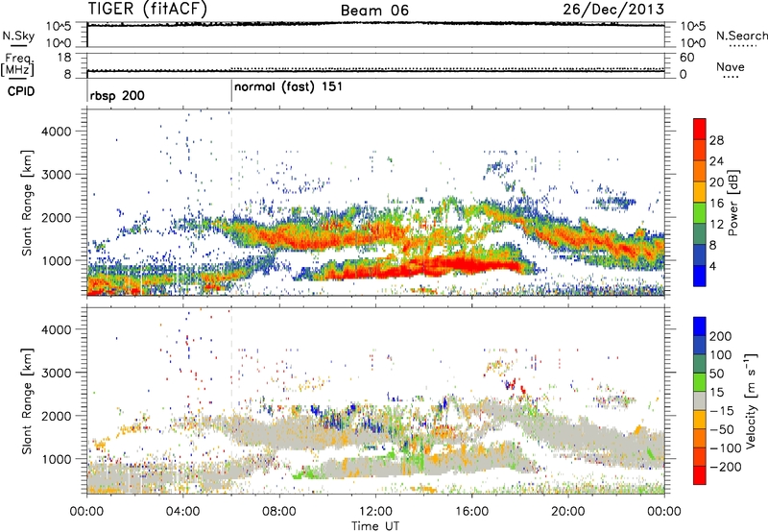
Task: Click the 200 label on Velocity colorbar
Action: click(x=721, y=336)
